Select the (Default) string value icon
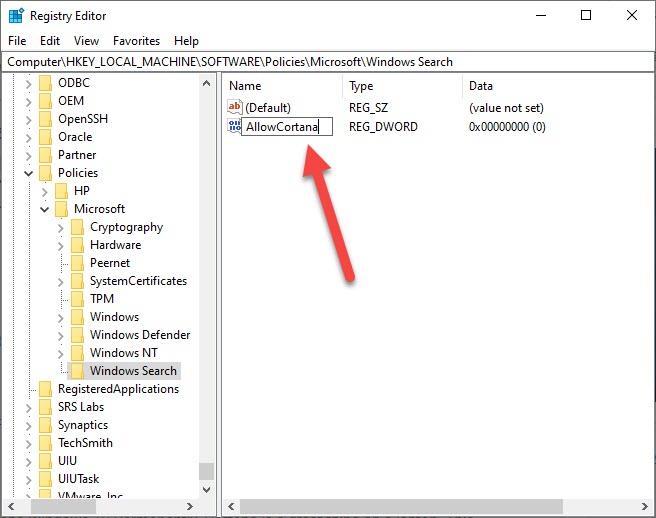The height and width of the screenshot is (518, 656). pyautogui.click(x=235, y=107)
